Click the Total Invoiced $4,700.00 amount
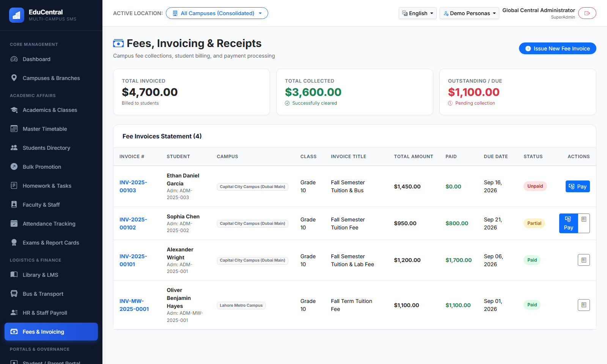The image size is (607, 364). click(149, 92)
